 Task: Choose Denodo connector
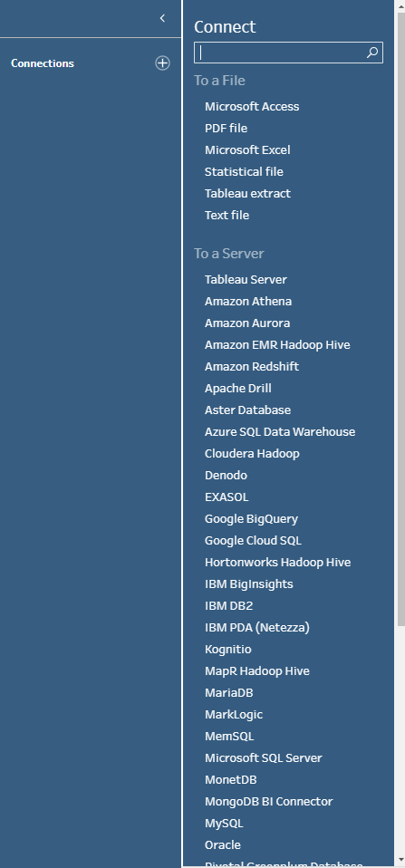pyautogui.click(x=226, y=475)
